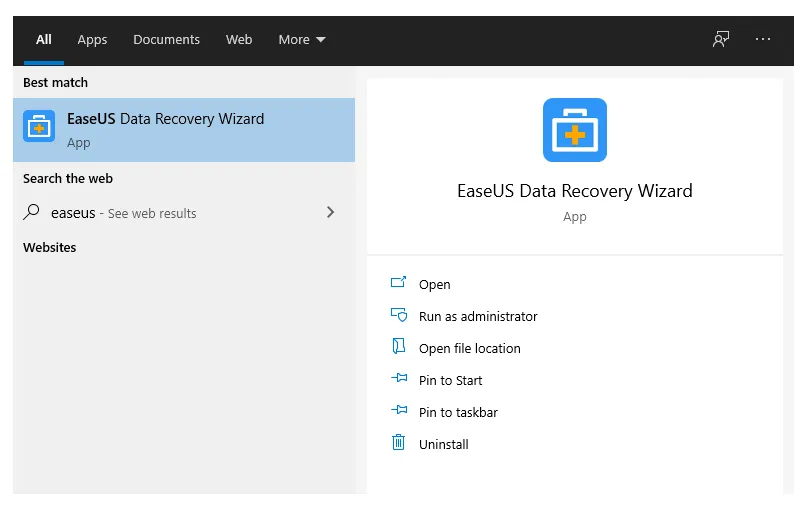This screenshot has width=808, height=513.
Task: Click the Open file location folder icon
Action: coord(398,346)
